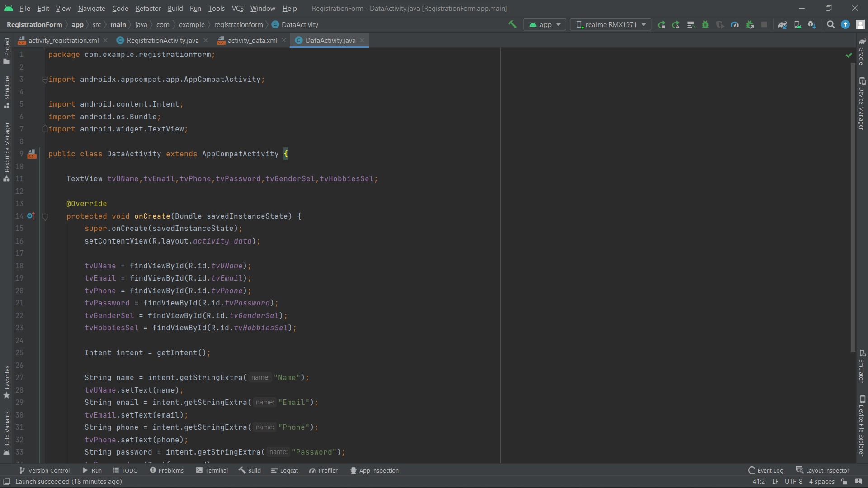Click Sync Project with Gradle Files icon

tap(783, 25)
